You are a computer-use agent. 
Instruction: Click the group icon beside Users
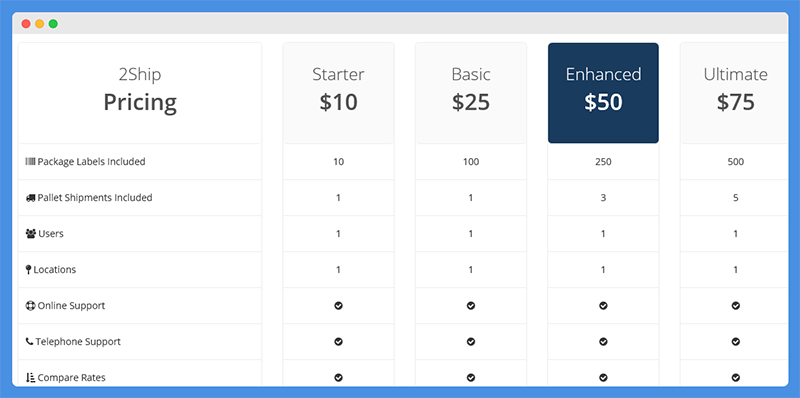point(30,234)
